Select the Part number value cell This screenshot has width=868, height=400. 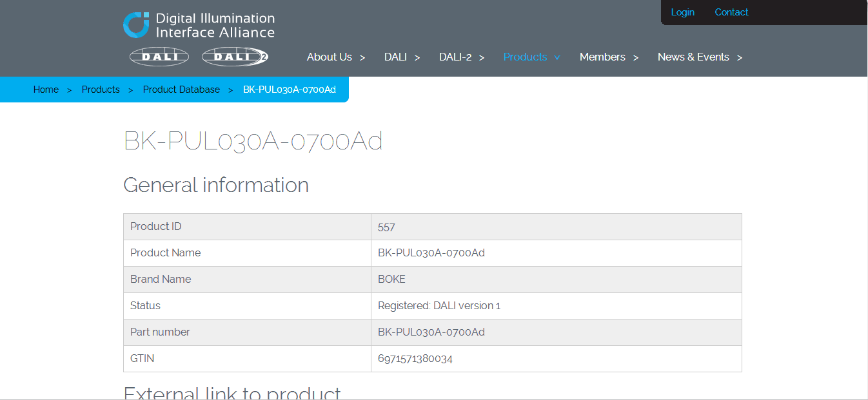pos(557,332)
